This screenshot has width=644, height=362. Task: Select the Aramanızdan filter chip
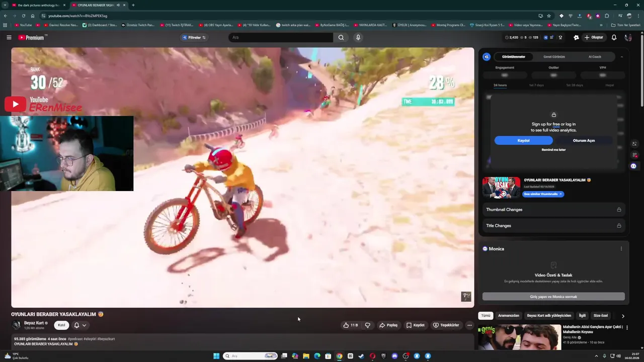[x=508, y=316]
